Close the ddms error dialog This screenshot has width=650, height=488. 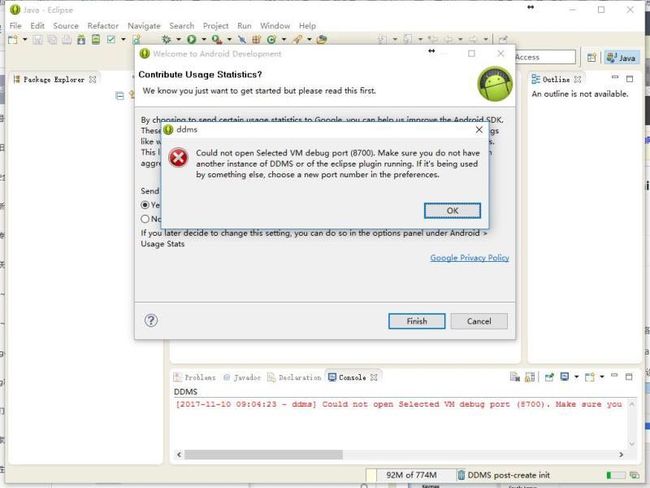[479, 130]
